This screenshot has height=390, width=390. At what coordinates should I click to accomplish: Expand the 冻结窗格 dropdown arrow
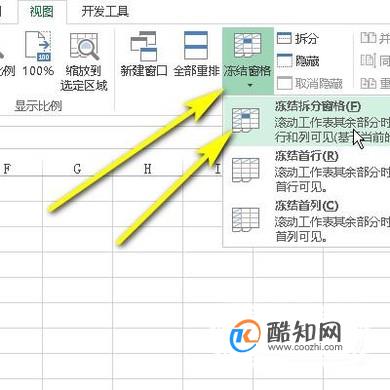(x=249, y=86)
